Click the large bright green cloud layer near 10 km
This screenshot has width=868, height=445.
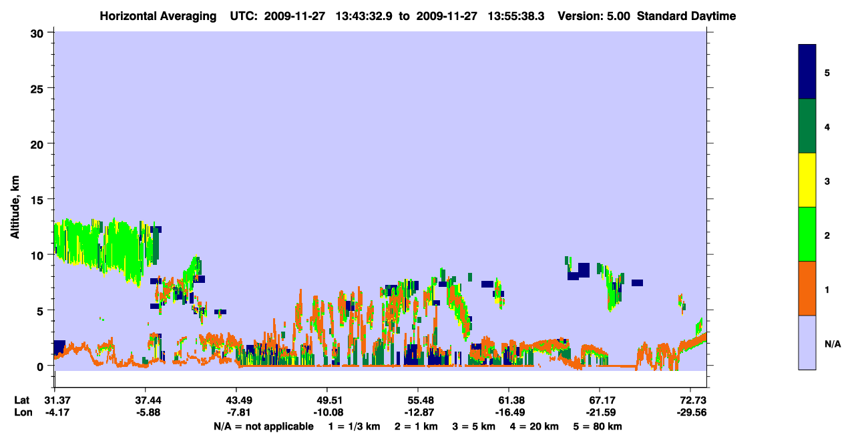[x=107, y=250]
